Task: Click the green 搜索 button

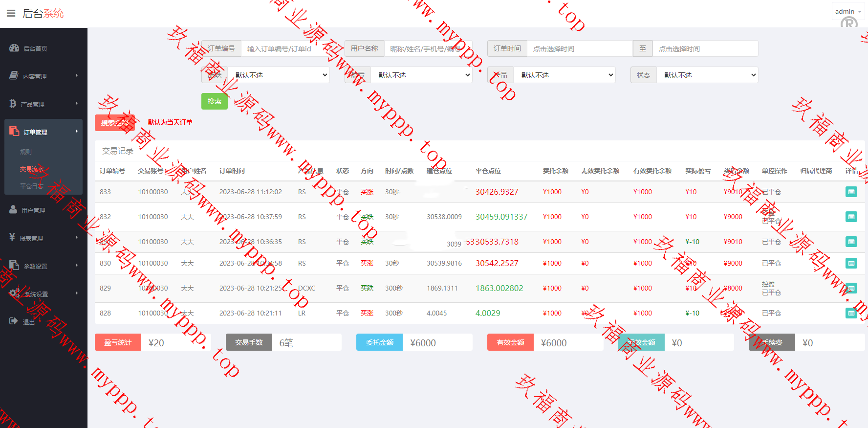Action: [x=214, y=101]
